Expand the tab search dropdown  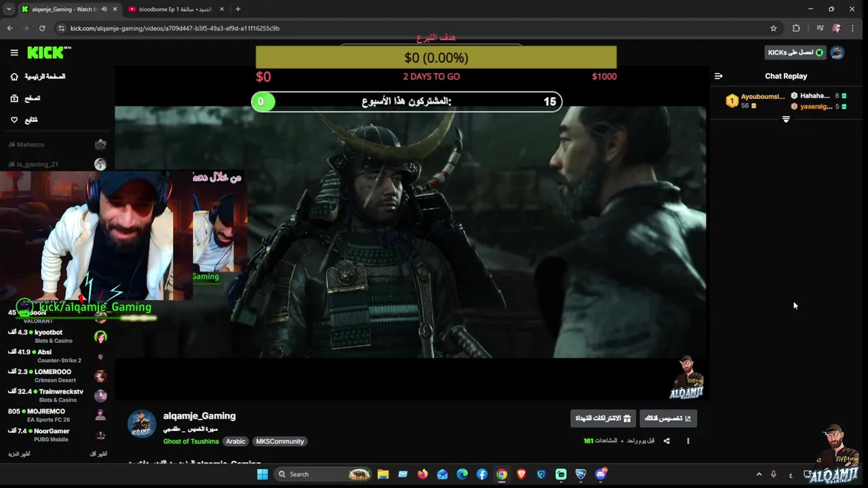(9, 9)
